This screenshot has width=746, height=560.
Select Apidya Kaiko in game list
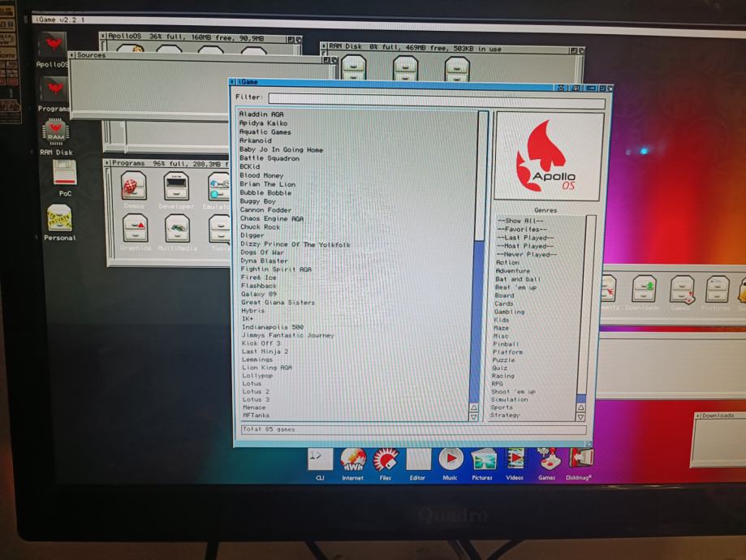coord(263,123)
